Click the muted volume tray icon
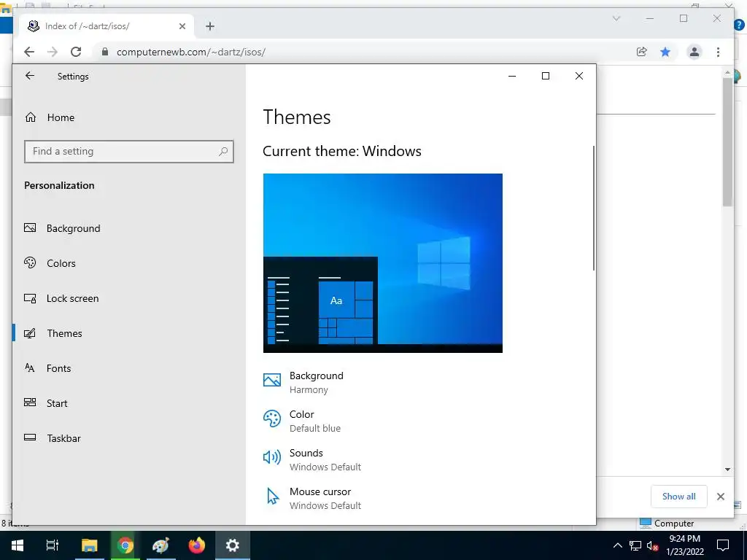This screenshot has height=560, width=747. [653, 545]
